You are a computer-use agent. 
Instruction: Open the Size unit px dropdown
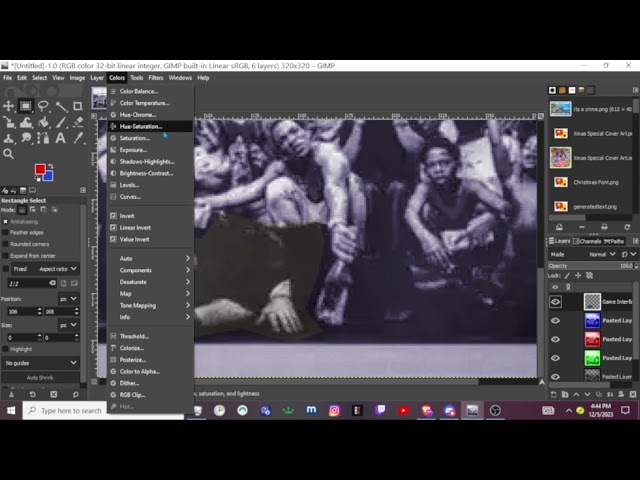(69, 325)
